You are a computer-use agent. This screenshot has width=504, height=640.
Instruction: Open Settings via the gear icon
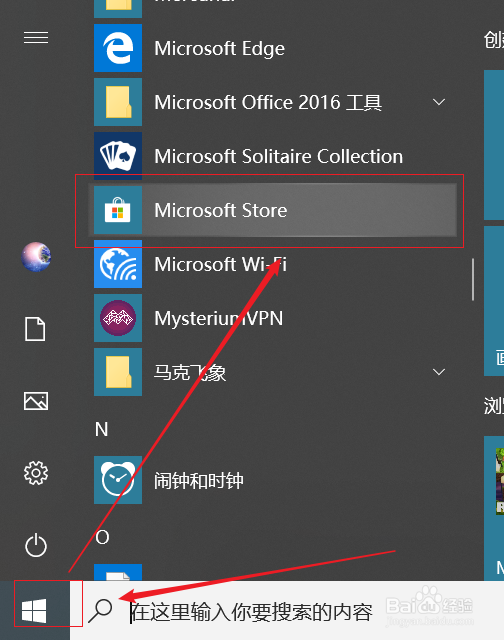(x=36, y=473)
